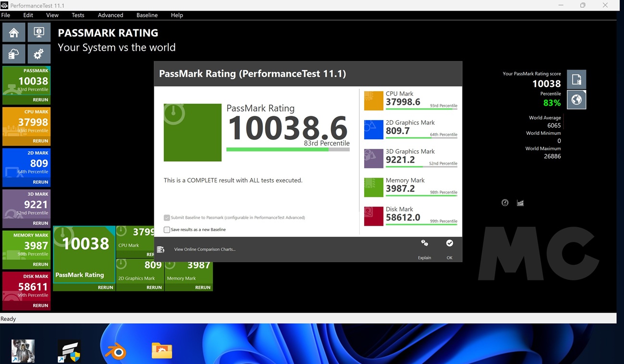Open the System Information monitor icon

pyautogui.click(x=39, y=33)
